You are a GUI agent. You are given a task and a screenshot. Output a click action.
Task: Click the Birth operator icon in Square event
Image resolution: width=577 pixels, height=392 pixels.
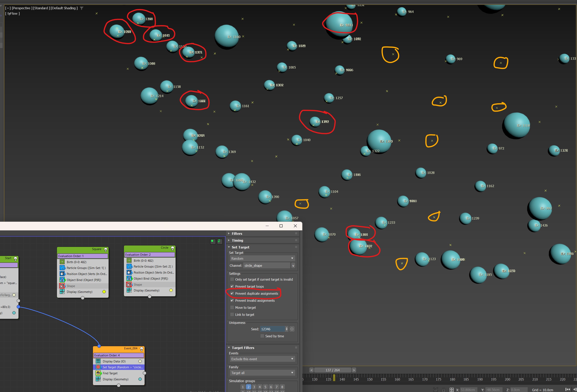62,262
